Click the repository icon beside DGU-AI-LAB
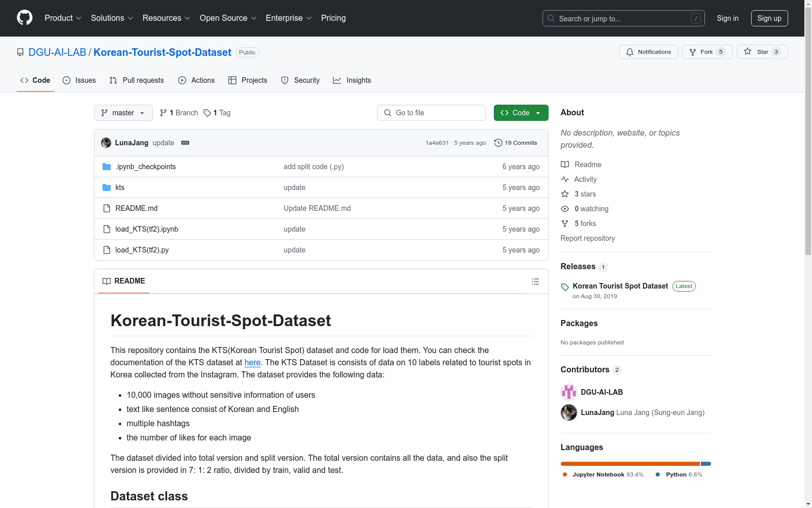The height and width of the screenshot is (508, 812). pos(20,52)
